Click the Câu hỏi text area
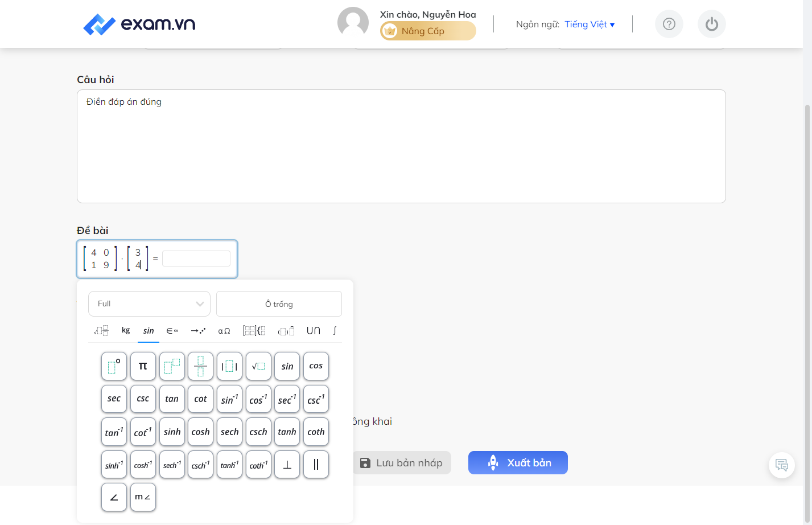 [401, 146]
